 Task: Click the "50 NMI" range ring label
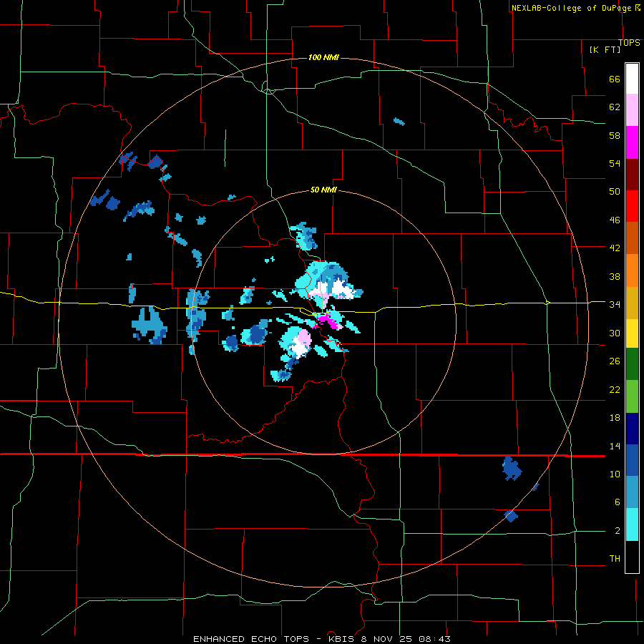coord(323,190)
